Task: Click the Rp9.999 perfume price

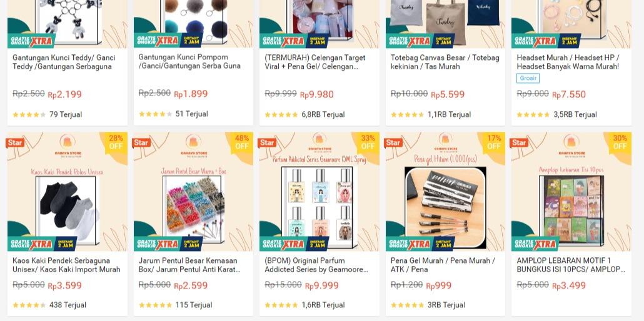Action: pos(321,285)
